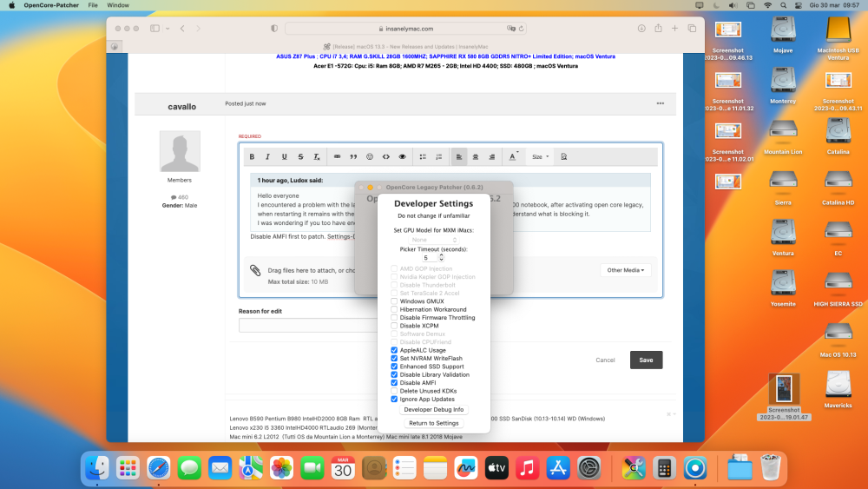Image resolution: width=868 pixels, height=489 pixels.
Task: Open Safari share button
Action: (658, 29)
